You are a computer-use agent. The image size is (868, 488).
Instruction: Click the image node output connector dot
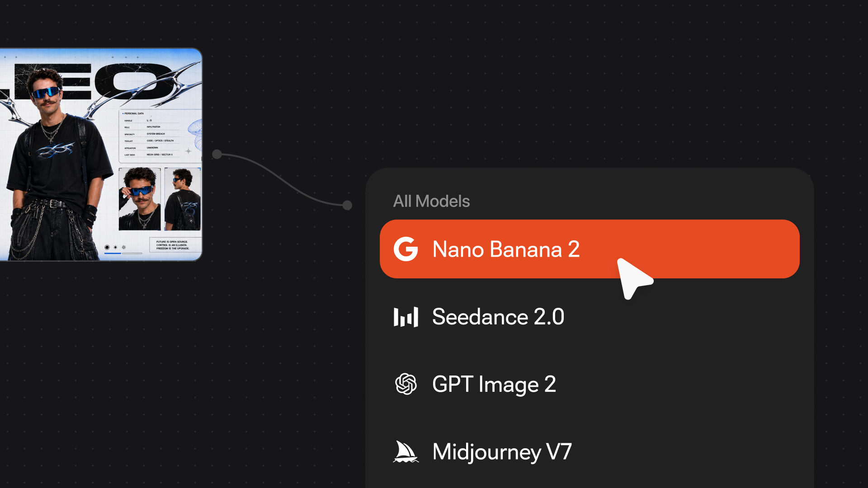point(217,155)
